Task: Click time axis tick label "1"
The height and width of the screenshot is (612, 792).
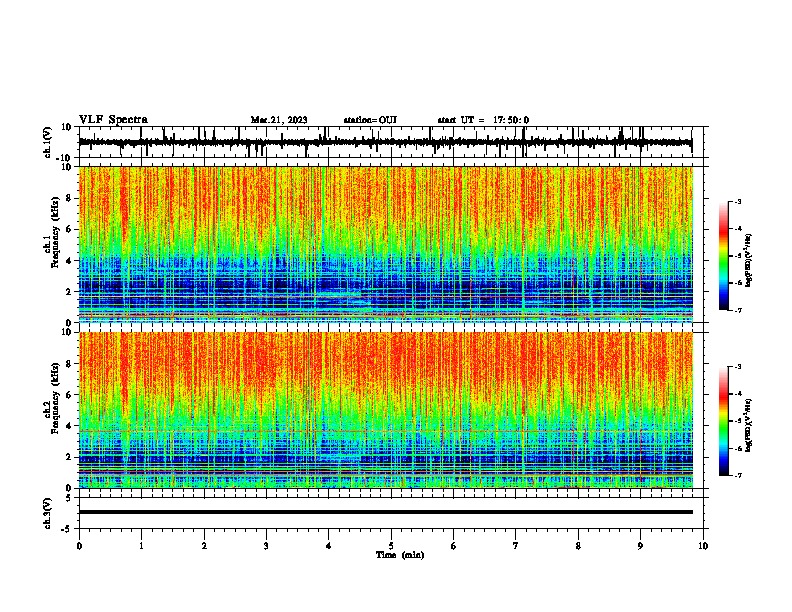Action: point(141,546)
